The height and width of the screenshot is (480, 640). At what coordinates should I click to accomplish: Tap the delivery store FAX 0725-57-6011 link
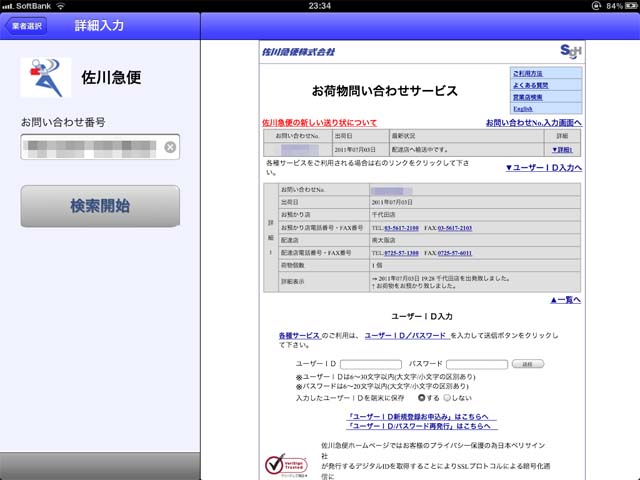pos(455,253)
